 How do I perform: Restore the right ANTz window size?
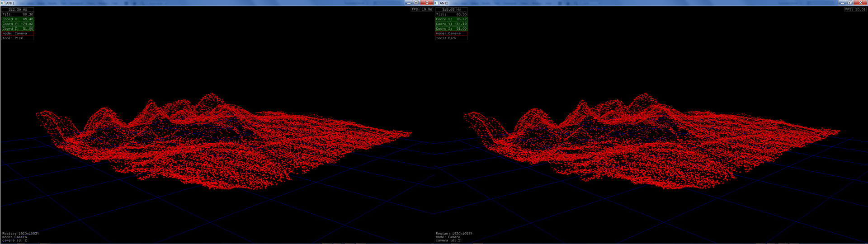850,3
